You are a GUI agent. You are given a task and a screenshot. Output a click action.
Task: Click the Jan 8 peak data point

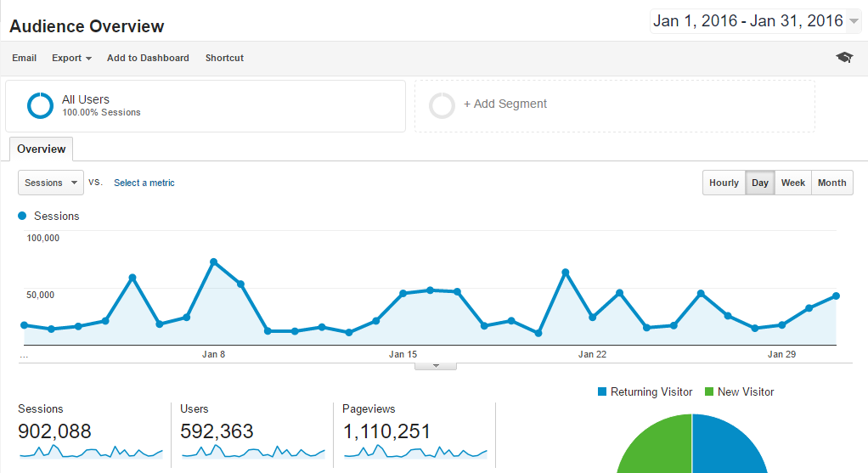coord(214,262)
